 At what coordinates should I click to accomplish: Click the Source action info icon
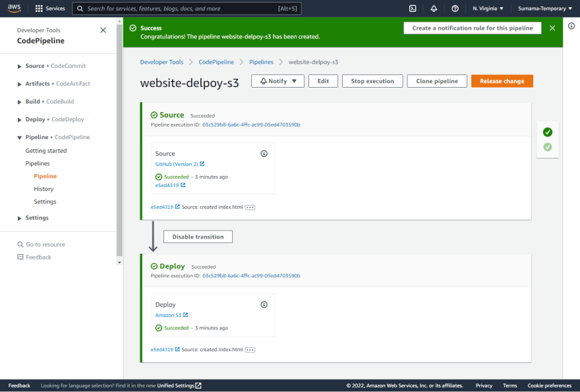click(x=264, y=154)
